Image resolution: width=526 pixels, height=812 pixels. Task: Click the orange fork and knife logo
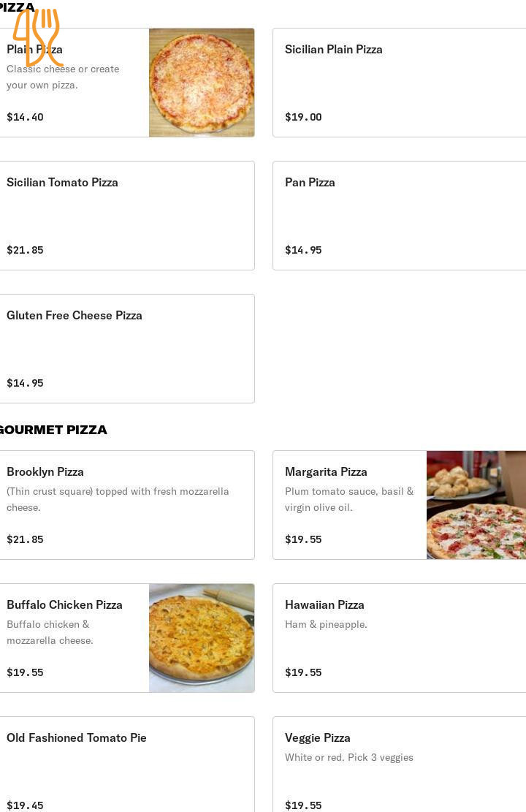tap(38, 38)
